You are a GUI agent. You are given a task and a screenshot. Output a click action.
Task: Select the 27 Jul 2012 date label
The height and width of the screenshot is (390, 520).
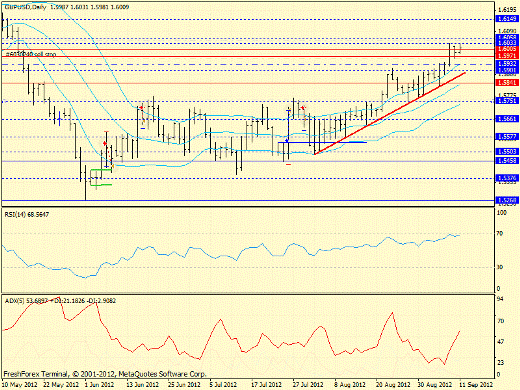pos(308,385)
